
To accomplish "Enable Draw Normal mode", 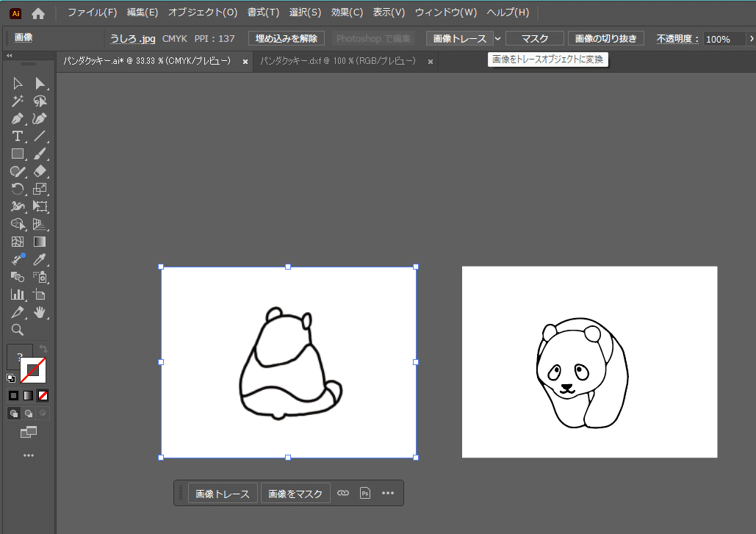I will click(13, 413).
